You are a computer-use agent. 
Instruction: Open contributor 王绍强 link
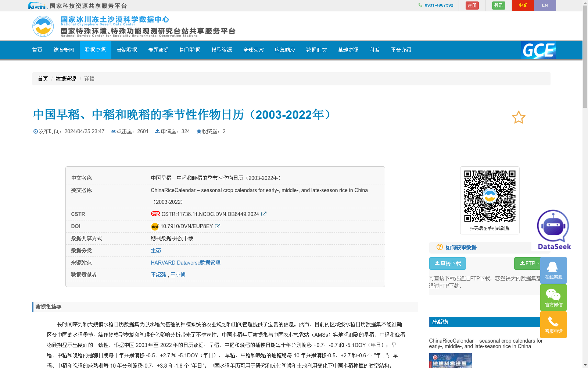point(158,275)
